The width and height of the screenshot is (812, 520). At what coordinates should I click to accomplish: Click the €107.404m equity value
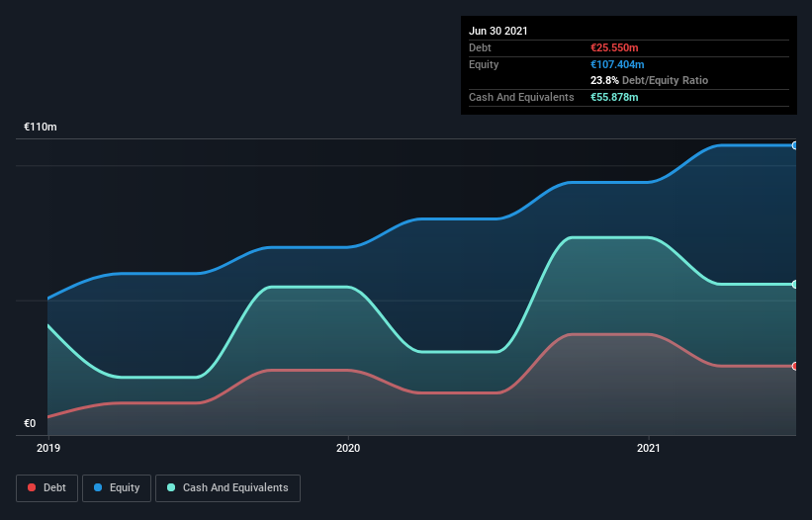pyautogui.click(x=617, y=64)
